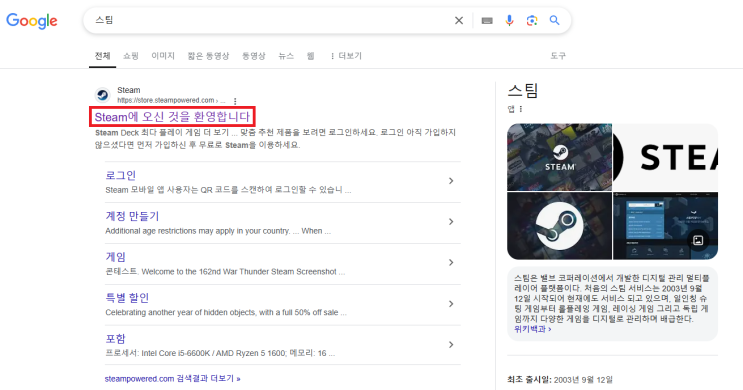
Task: Switch to the 쇼핑 tab
Action: coord(131,56)
